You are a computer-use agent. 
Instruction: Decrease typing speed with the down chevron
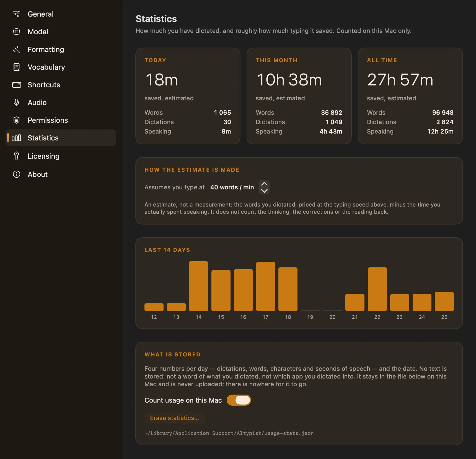point(264,191)
